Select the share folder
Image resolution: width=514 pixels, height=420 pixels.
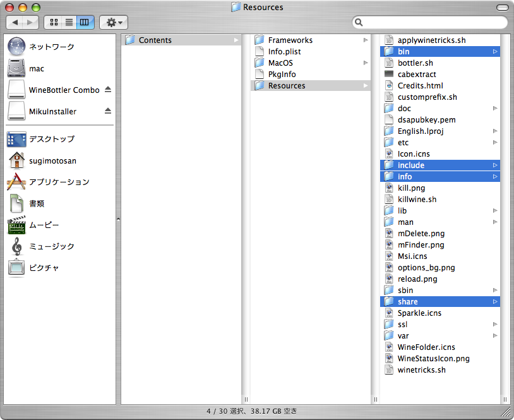point(440,302)
